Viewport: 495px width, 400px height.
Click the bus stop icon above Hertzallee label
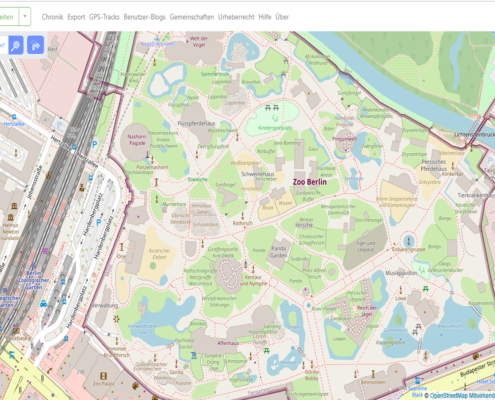tap(14, 117)
